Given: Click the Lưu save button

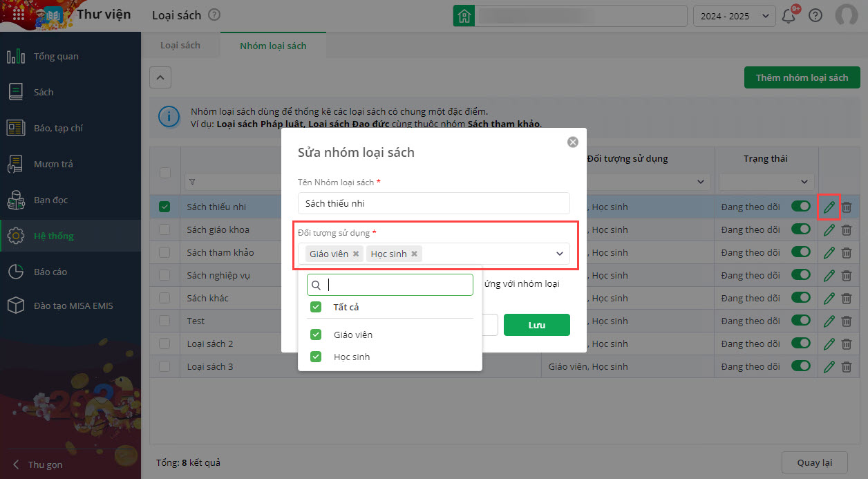Looking at the screenshot, I should [x=537, y=325].
